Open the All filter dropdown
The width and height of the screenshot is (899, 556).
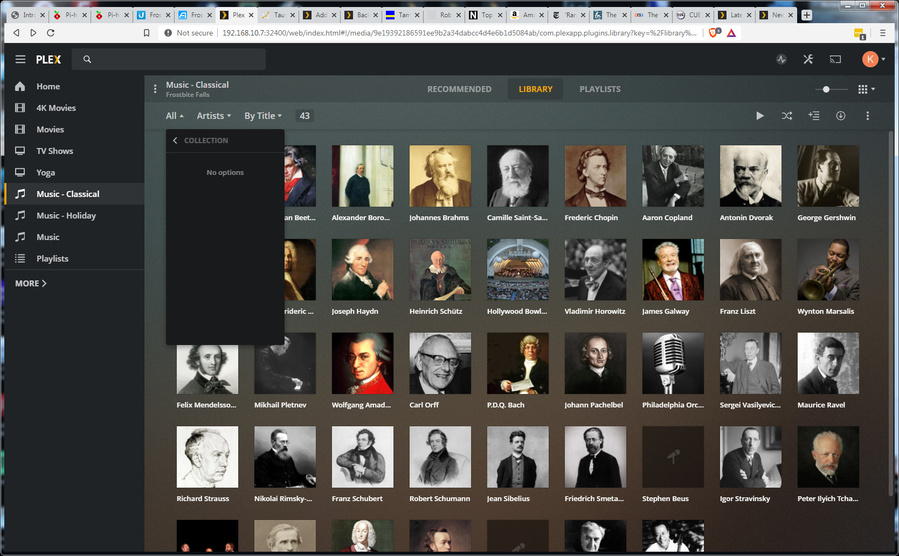click(174, 116)
